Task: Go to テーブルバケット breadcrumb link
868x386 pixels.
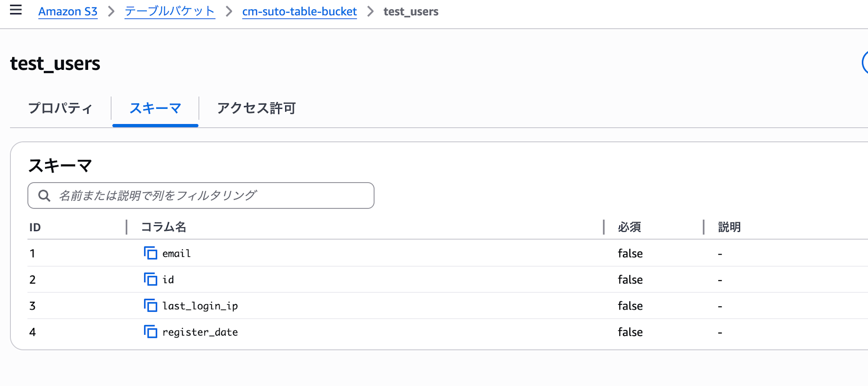Action: 170,11
